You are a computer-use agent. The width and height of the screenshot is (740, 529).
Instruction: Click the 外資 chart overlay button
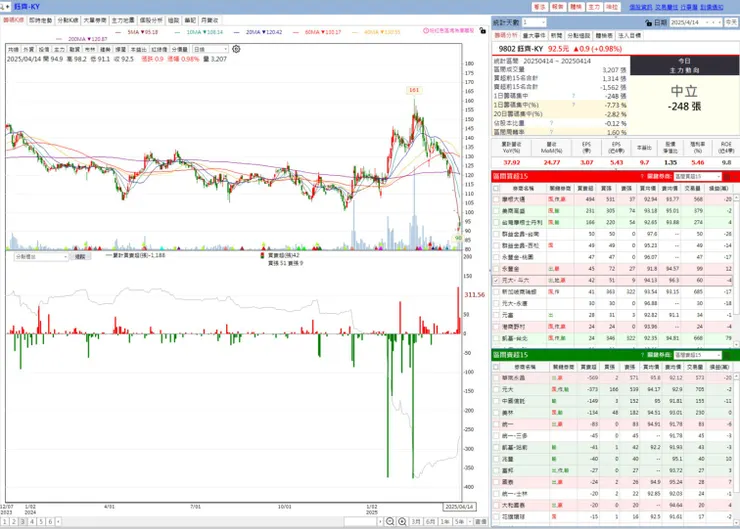coord(29,49)
